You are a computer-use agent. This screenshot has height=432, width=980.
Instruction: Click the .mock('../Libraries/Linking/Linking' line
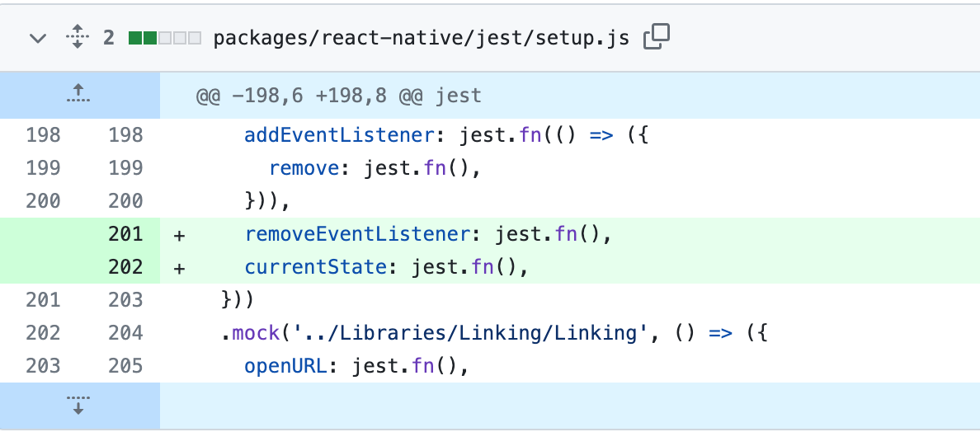pyautogui.click(x=494, y=333)
